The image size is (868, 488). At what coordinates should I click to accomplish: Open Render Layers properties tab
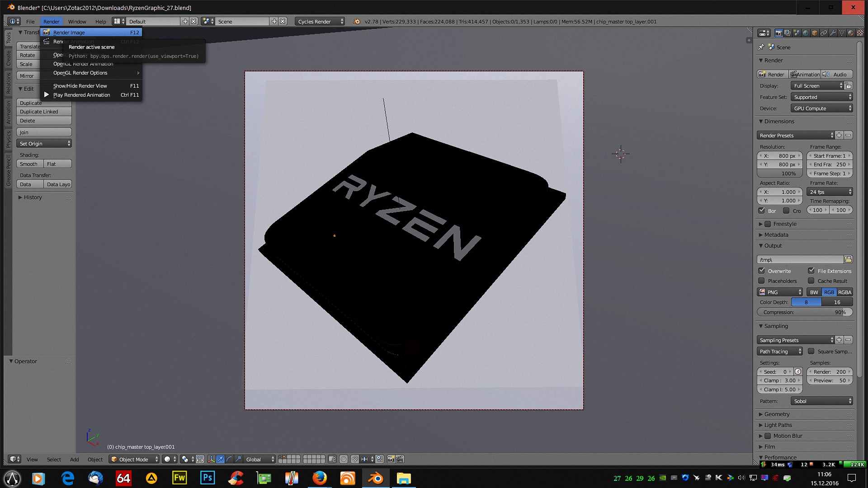(788, 33)
